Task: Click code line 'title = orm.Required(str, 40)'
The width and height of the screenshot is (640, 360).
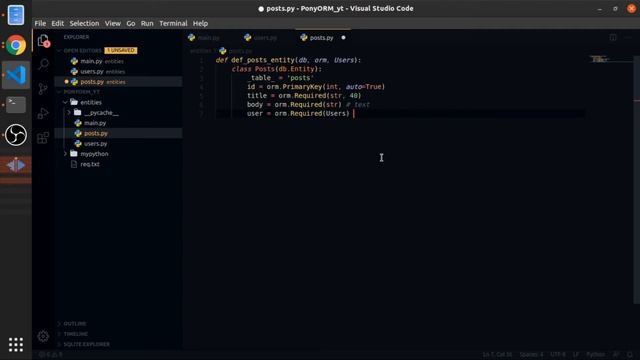Action: coord(304,96)
